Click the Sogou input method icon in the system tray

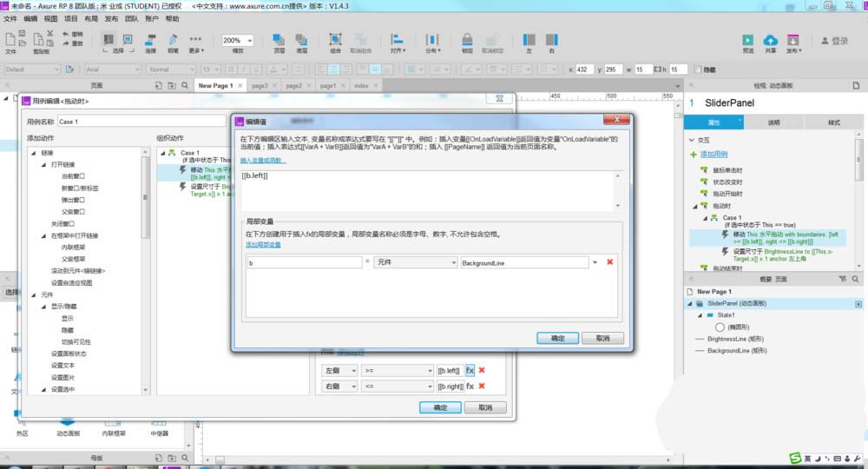point(795,458)
